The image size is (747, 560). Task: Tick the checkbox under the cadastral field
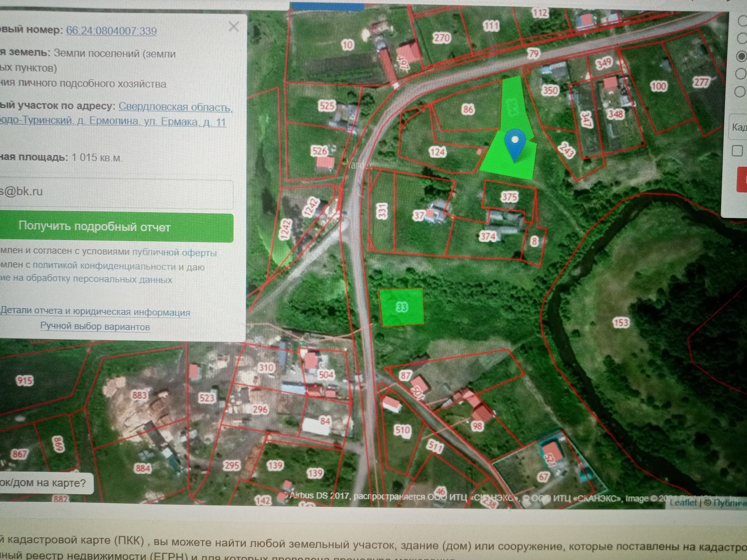(737, 151)
